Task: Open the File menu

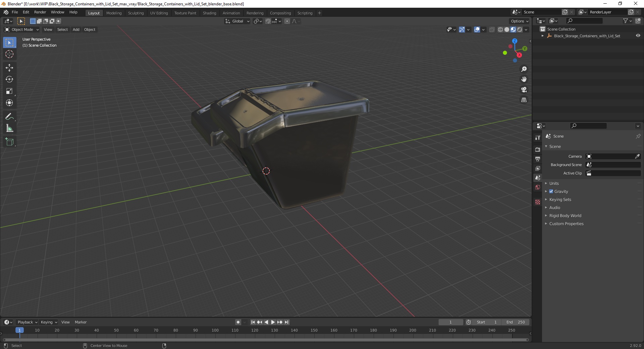Action: pyautogui.click(x=15, y=12)
